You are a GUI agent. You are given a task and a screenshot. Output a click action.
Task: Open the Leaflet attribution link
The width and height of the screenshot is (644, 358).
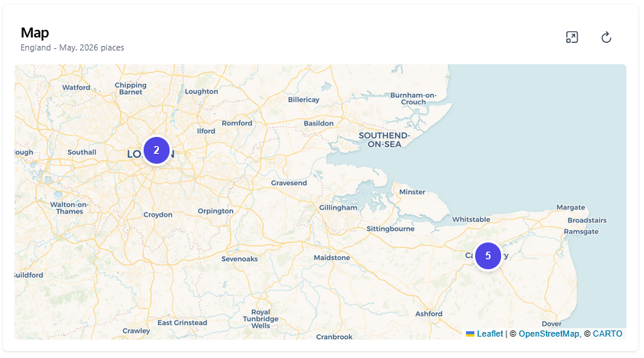(x=490, y=334)
